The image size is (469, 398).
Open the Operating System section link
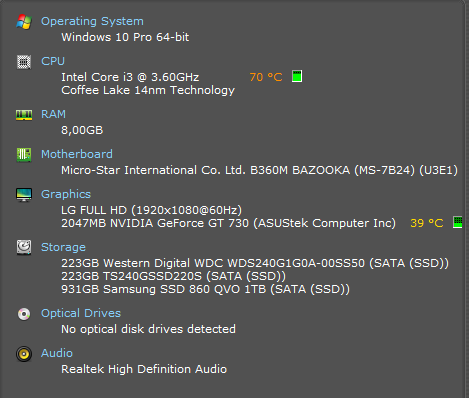coord(92,21)
